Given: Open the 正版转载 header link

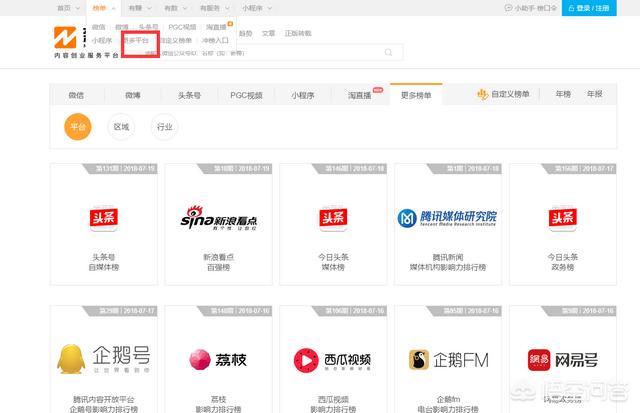Looking at the screenshot, I should (298, 33).
